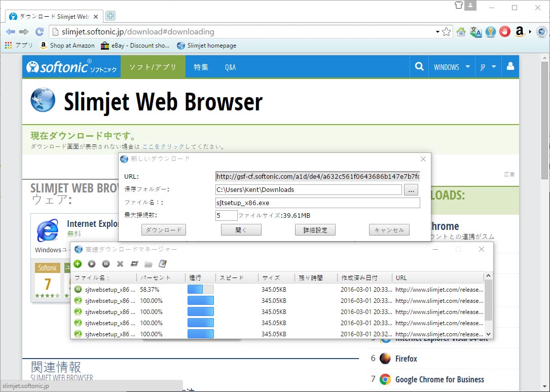Click the browser forward arrow
This screenshot has height=392, width=550.
[24, 32]
